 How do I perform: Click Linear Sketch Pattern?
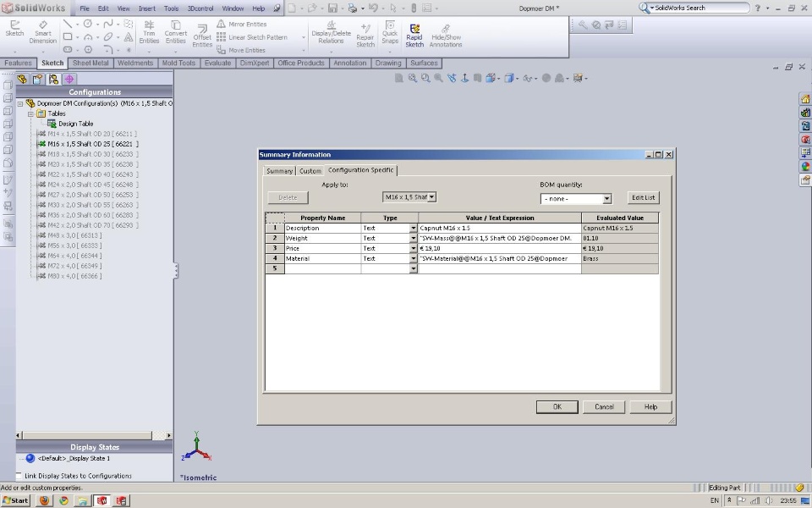click(252, 36)
